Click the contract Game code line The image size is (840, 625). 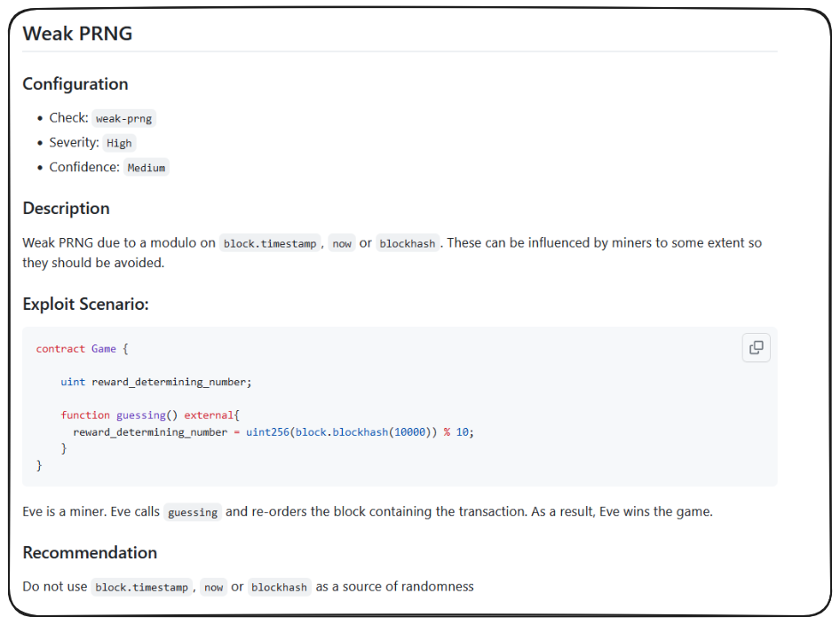click(82, 349)
